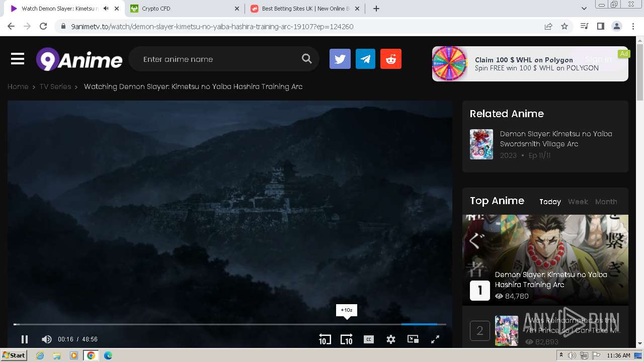Mute the Demon Slayer tab audio
644x362 pixels.
tap(106, 9)
